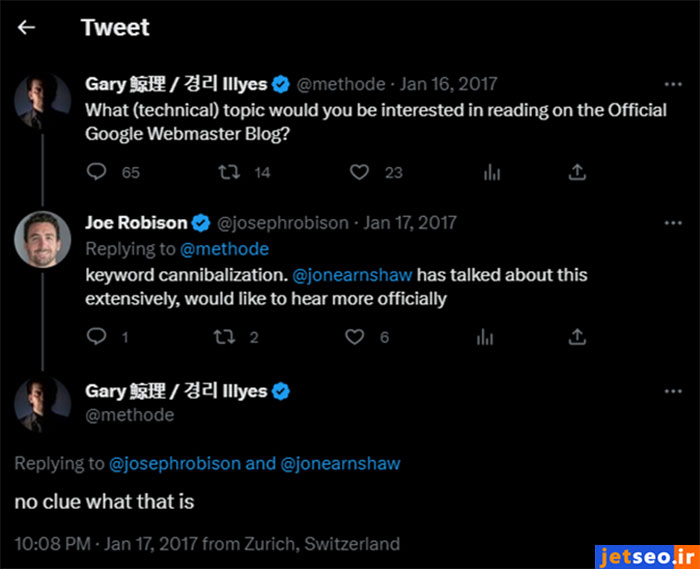Like Gary's tweet with 23 likes
The image size is (700, 569).
tap(359, 172)
